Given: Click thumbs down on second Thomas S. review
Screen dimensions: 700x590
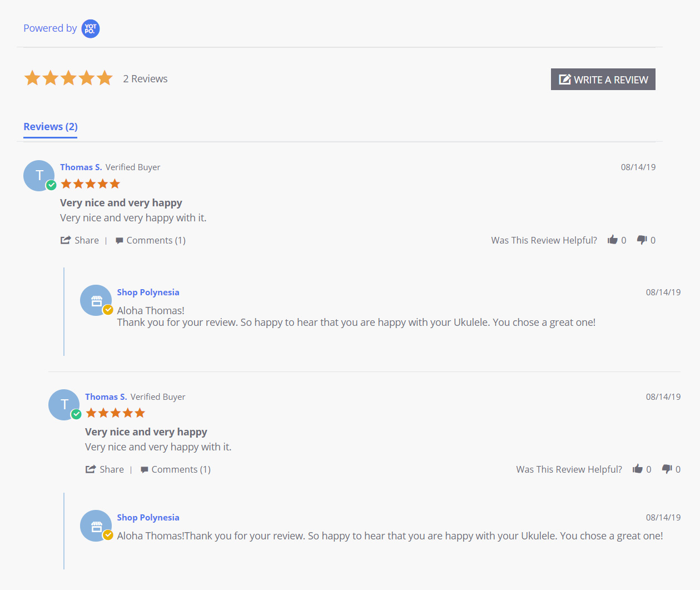Looking at the screenshot, I should point(667,469).
